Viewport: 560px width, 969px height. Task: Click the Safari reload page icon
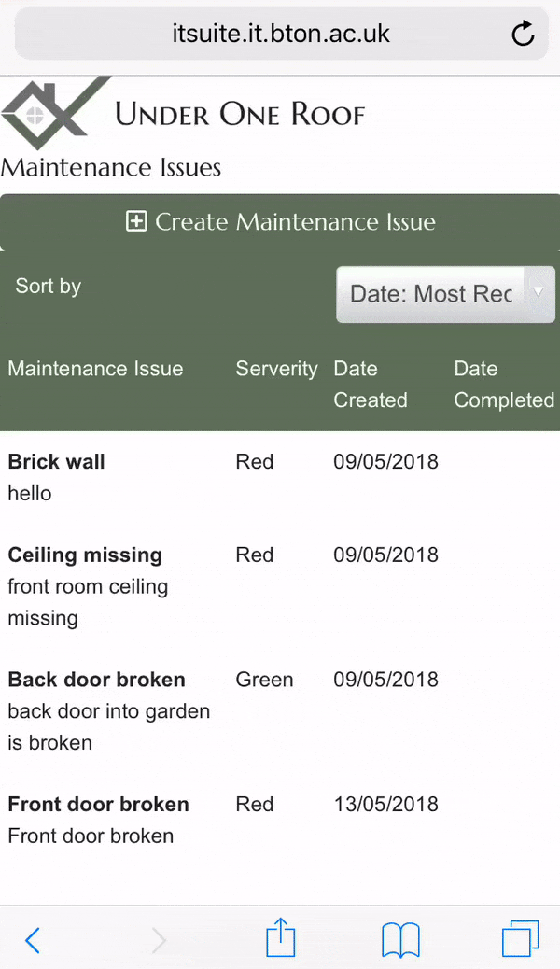(x=523, y=34)
